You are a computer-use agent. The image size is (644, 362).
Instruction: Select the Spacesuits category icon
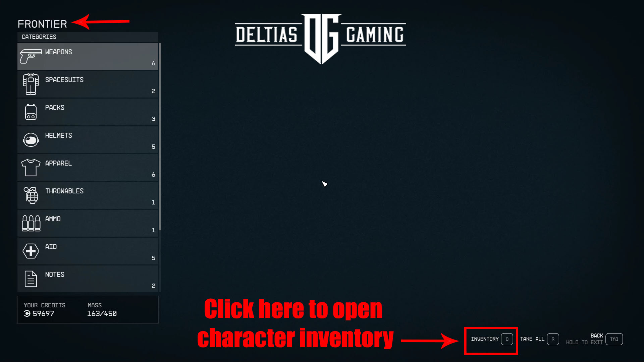point(30,83)
